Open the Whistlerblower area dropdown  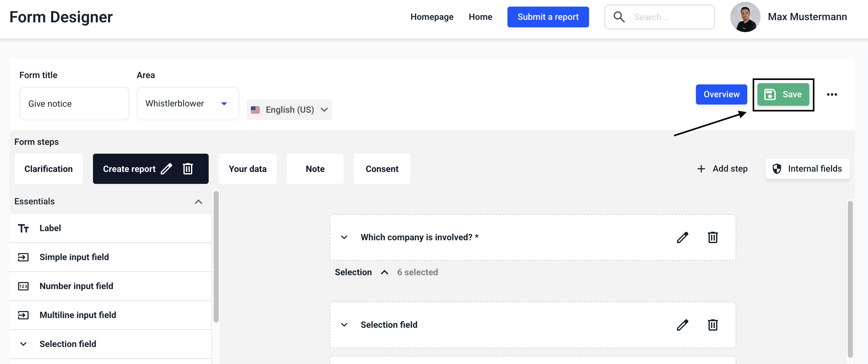tap(188, 104)
